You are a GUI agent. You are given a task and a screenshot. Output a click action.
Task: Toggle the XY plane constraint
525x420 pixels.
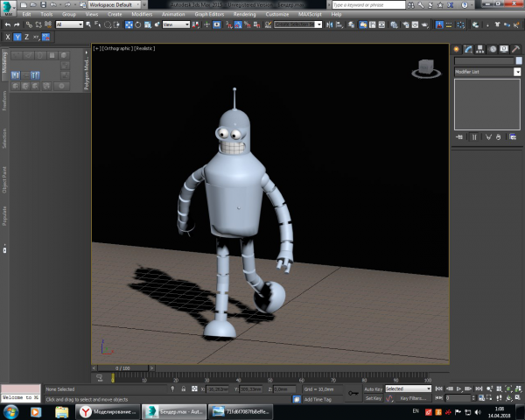pyautogui.click(x=36, y=37)
